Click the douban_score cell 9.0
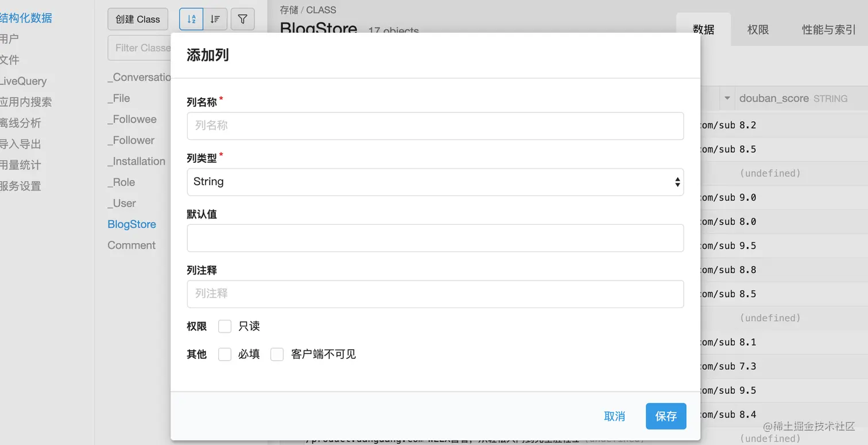Viewport: 868px width, 445px height. point(747,197)
